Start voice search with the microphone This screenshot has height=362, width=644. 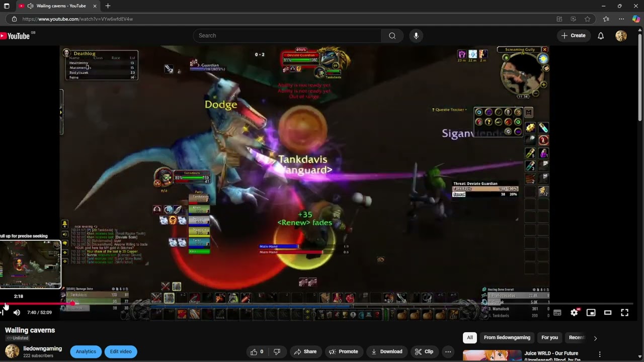coord(416,36)
